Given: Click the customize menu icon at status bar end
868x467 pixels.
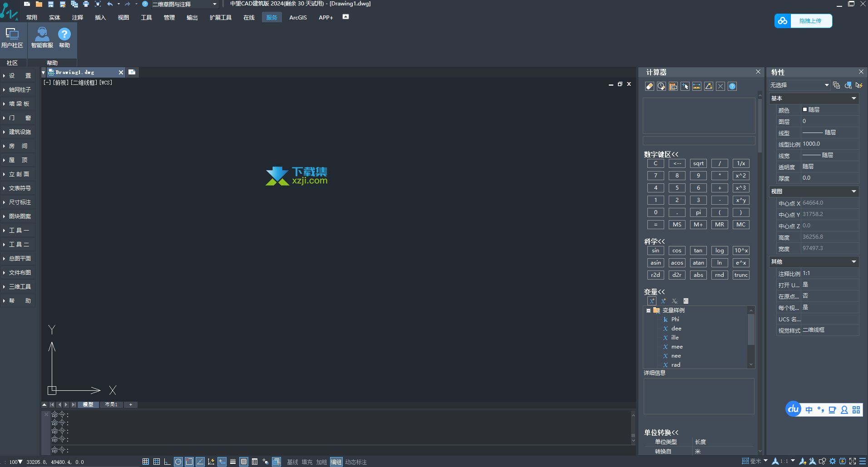Looking at the screenshot, I should 863,461.
